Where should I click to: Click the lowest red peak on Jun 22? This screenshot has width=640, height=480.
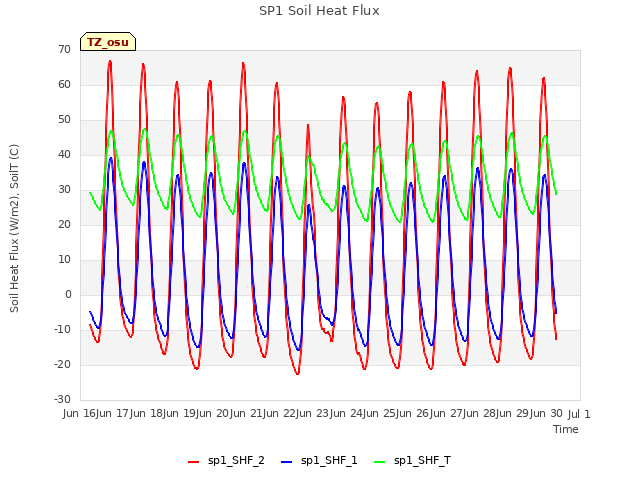click(x=308, y=125)
